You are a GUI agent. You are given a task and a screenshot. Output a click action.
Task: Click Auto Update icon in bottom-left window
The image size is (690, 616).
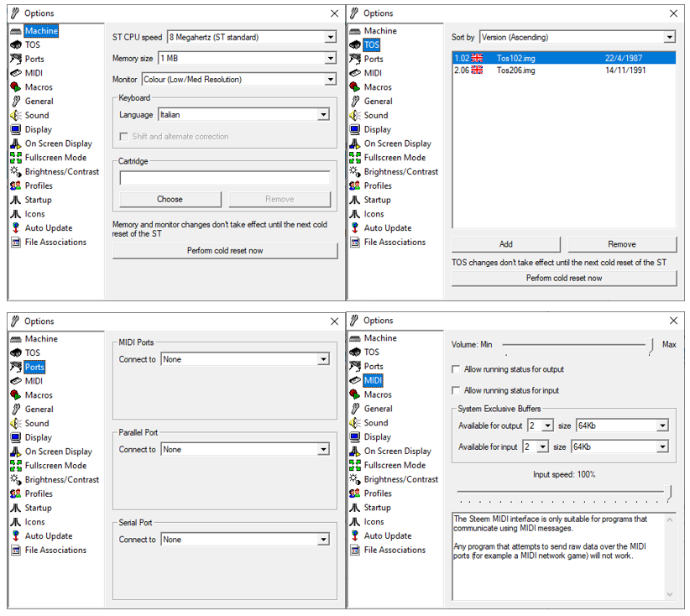[x=16, y=536]
